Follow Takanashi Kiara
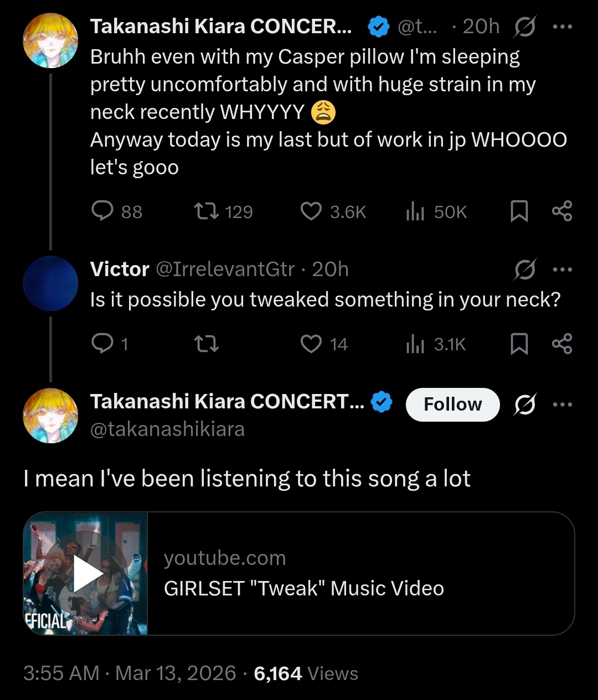The height and width of the screenshot is (700, 598). click(452, 405)
